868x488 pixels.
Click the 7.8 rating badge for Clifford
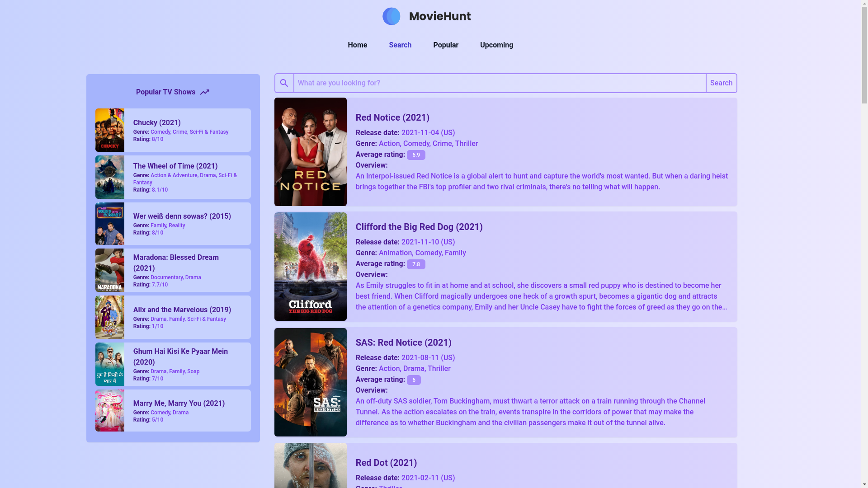(416, 264)
